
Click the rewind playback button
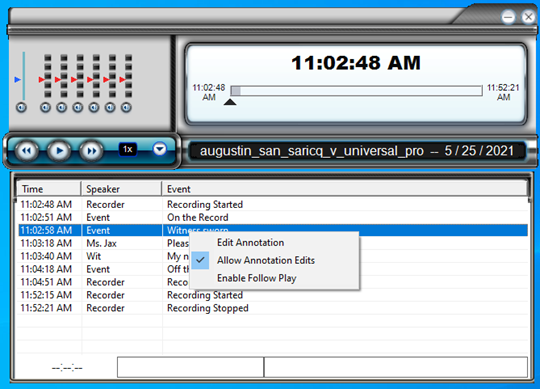pyautogui.click(x=27, y=151)
